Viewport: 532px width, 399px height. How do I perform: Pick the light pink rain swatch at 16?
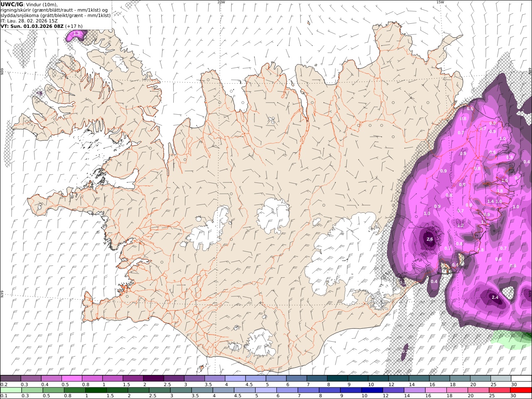pyautogui.click(x=436, y=390)
